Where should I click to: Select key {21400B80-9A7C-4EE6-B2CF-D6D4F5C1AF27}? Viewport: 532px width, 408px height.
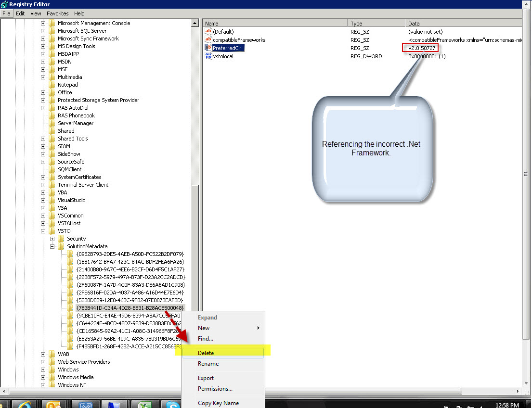point(130,269)
